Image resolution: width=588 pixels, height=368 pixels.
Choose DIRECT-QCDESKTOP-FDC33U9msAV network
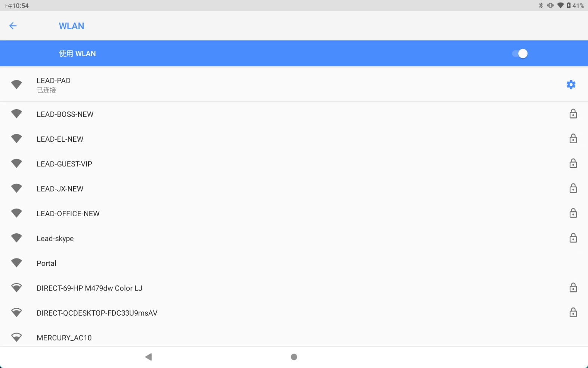coord(97,313)
